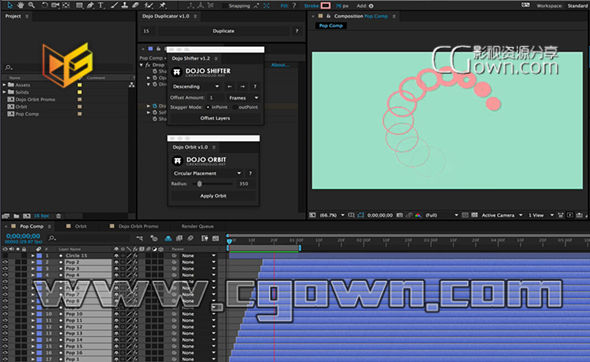Image resolution: width=590 pixels, height=362 pixels.
Task: Toggle visibility eye of Pop 2 layer
Action: (5, 262)
